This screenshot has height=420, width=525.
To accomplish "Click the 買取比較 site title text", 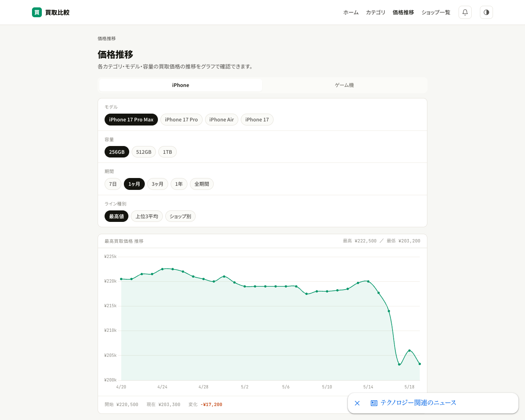I will (x=57, y=12).
